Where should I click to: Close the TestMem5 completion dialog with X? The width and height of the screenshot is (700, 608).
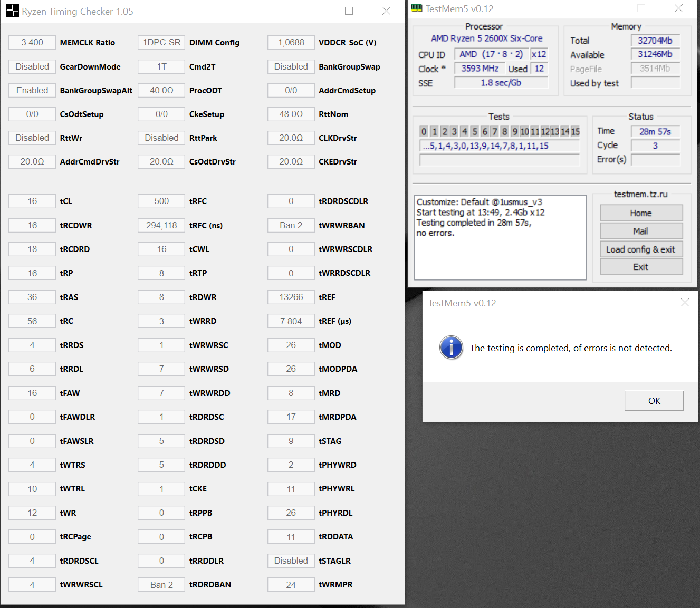(x=685, y=303)
